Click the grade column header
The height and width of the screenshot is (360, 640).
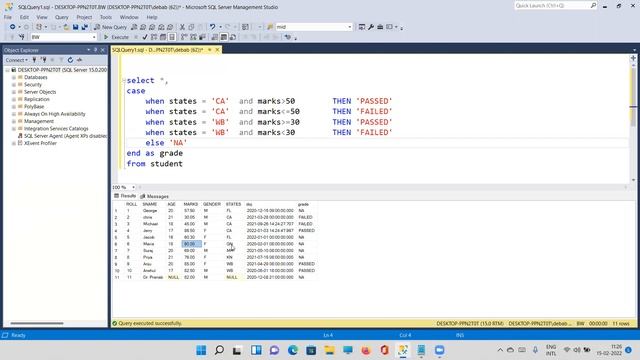pyautogui.click(x=303, y=204)
